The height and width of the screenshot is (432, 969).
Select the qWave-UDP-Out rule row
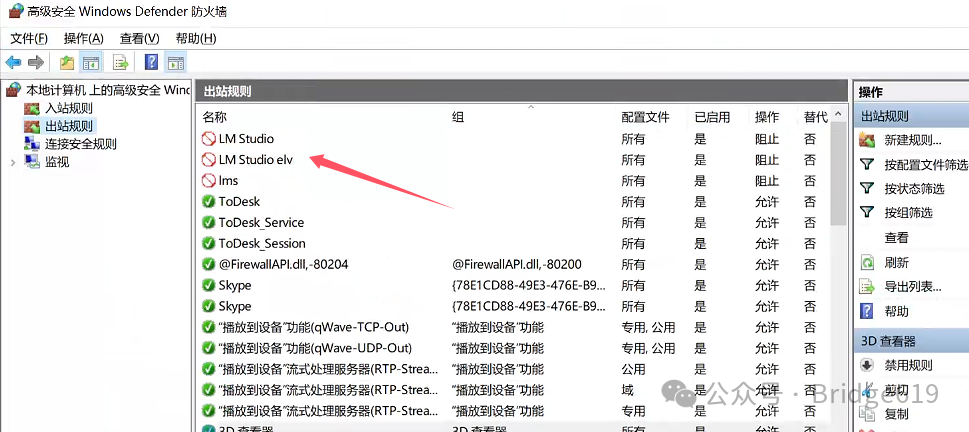coord(514,349)
